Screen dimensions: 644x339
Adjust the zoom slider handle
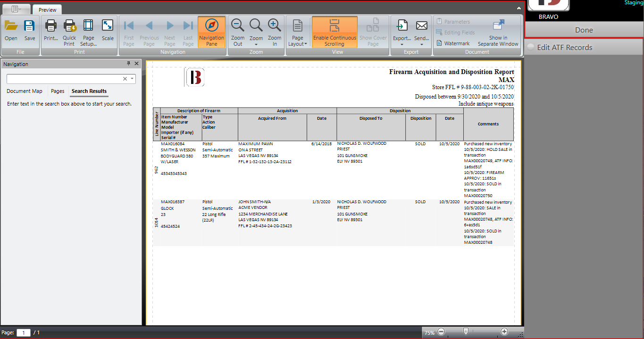[x=466, y=331]
